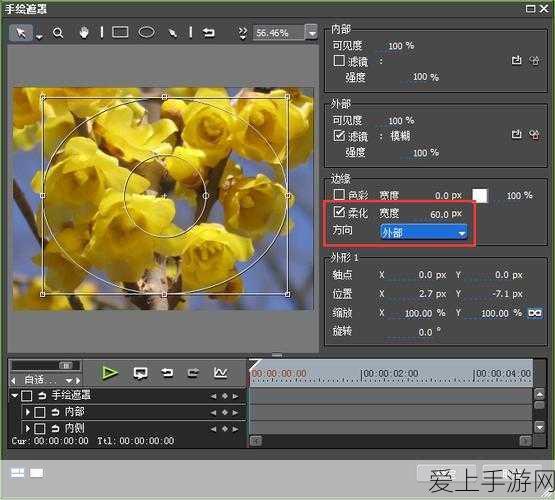Click 外部 filter select icon
The image size is (555, 500).
click(516, 134)
